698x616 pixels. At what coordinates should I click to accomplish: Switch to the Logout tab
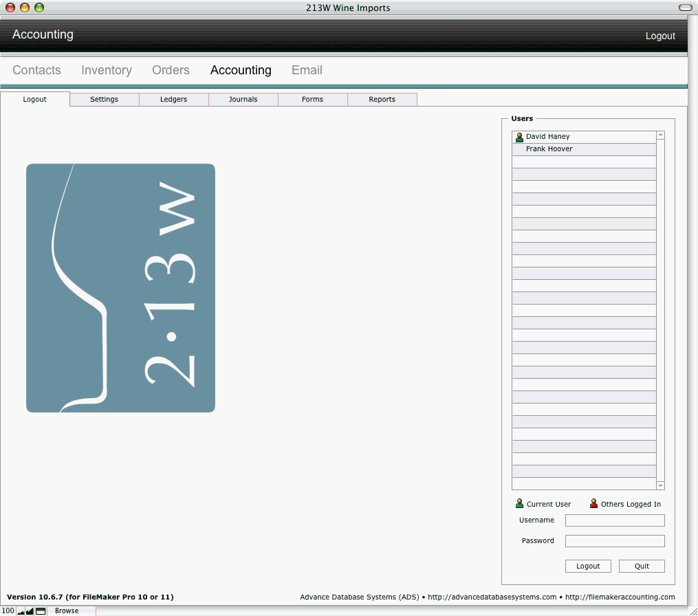pyautogui.click(x=34, y=99)
